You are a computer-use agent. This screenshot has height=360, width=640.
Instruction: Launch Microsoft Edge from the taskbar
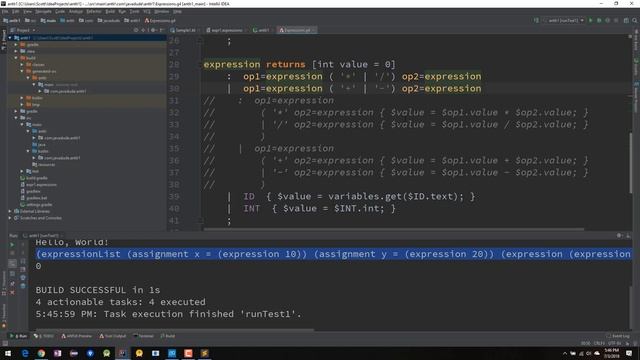pyautogui.click(x=25, y=353)
